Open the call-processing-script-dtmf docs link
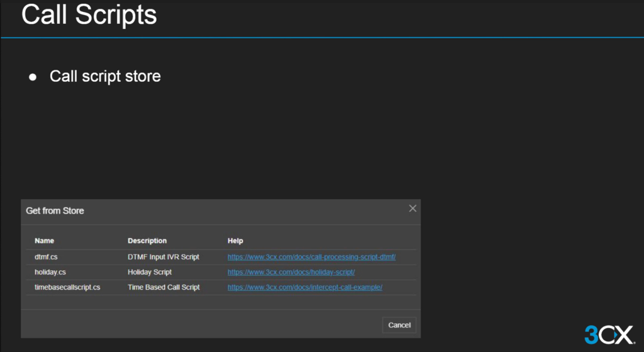Image resolution: width=644 pixels, height=352 pixels. 311,257
